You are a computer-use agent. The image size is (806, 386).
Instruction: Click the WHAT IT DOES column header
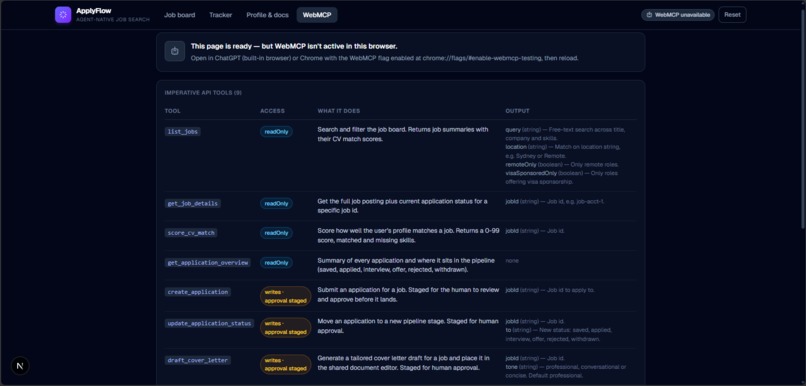[x=339, y=111]
